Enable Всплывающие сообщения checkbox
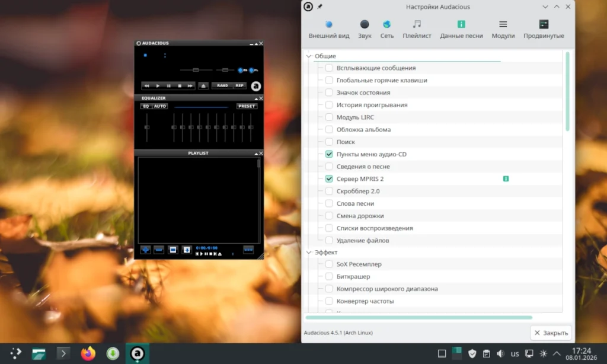607x364 pixels. (x=329, y=68)
